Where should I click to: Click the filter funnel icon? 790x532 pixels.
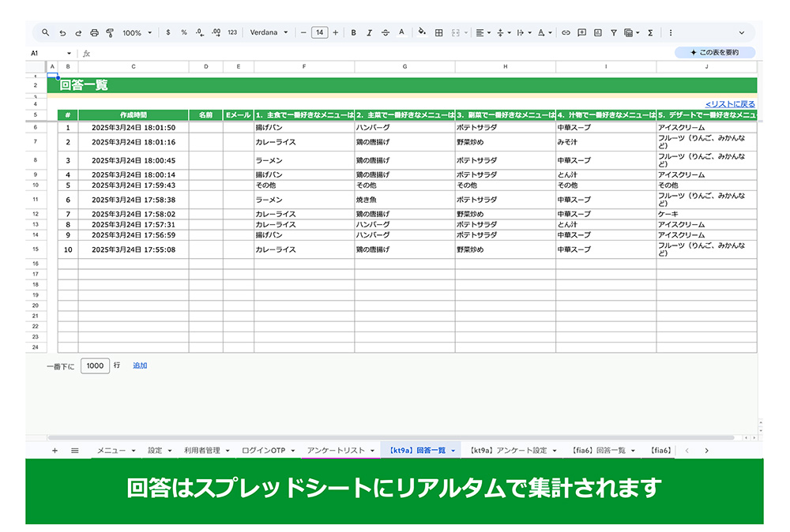(613, 33)
